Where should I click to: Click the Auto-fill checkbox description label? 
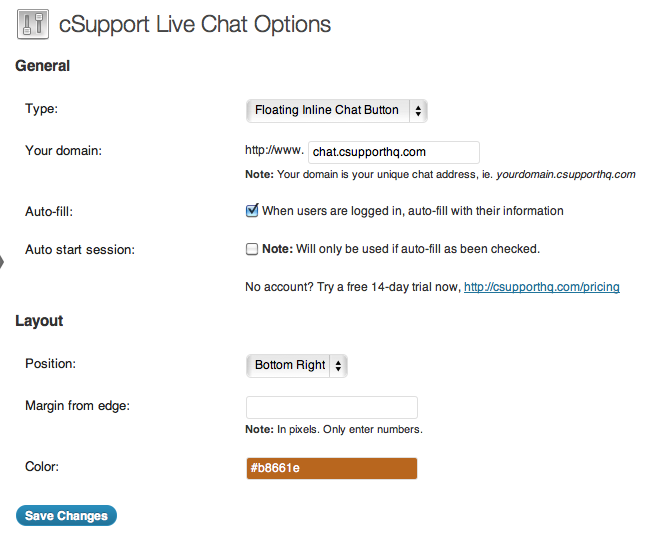coord(413,211)
